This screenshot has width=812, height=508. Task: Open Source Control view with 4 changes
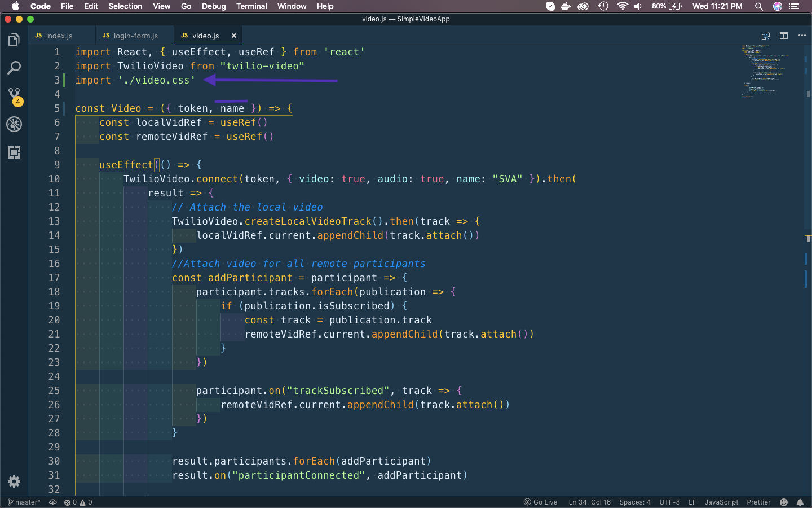(14, 97)
